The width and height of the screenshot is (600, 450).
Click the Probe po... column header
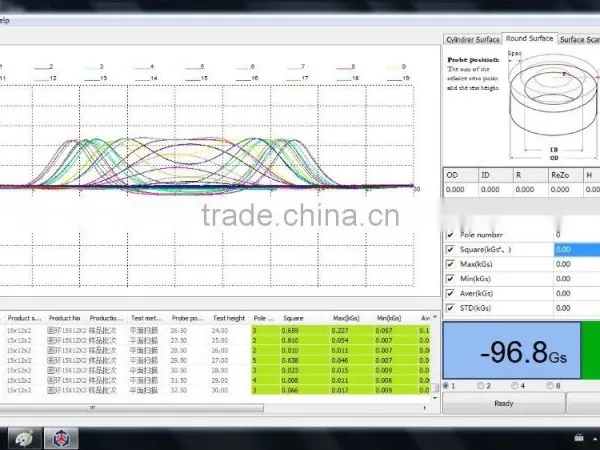(188, 318)
